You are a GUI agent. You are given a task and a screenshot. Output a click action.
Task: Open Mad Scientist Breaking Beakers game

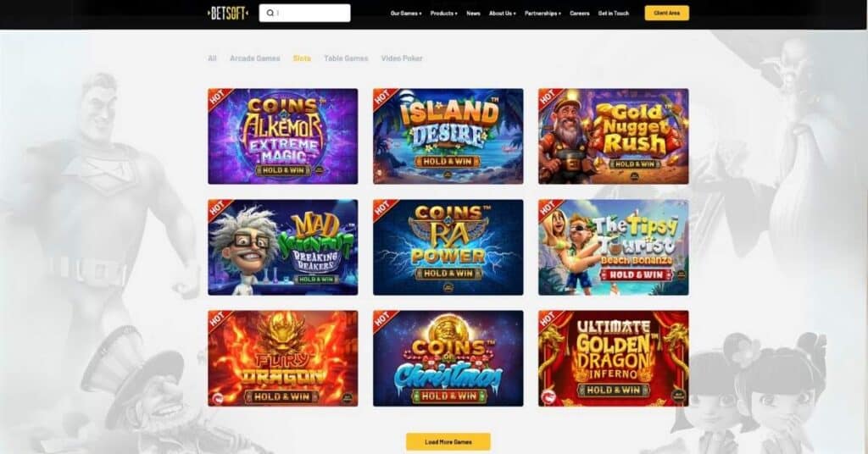(x=283, y=247)
